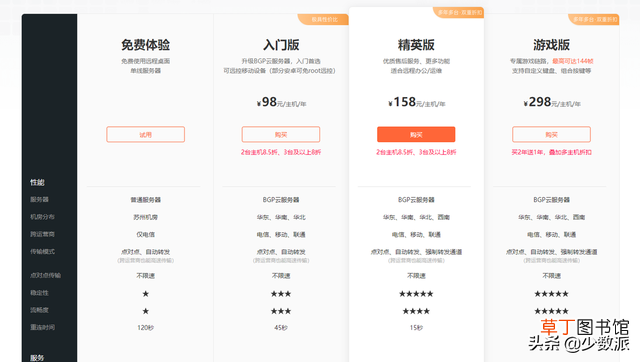Click 电信、移动、联通 in the 入门版 column
The height and width of the screenshot is (362, 640).
(281, 235)
